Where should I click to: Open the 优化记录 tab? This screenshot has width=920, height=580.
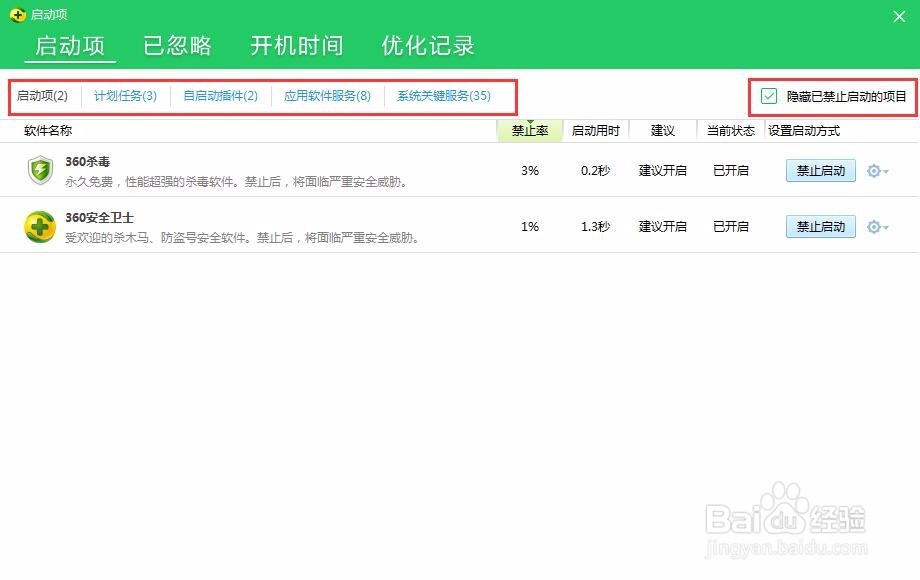pyautogui.click(x=428, y=46)
